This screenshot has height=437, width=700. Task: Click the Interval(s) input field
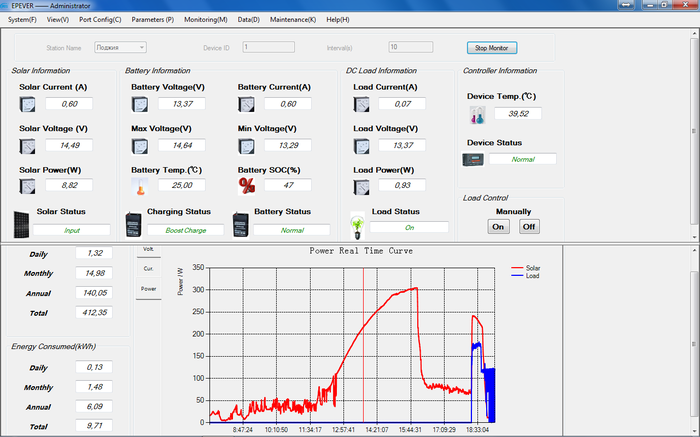coord(410,47)
